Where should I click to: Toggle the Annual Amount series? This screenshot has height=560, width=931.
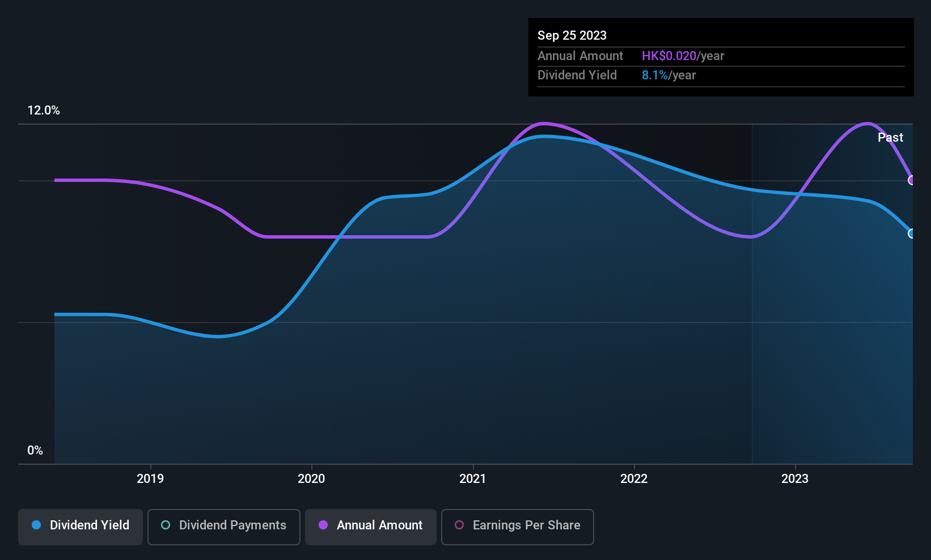tap(371, 527)
